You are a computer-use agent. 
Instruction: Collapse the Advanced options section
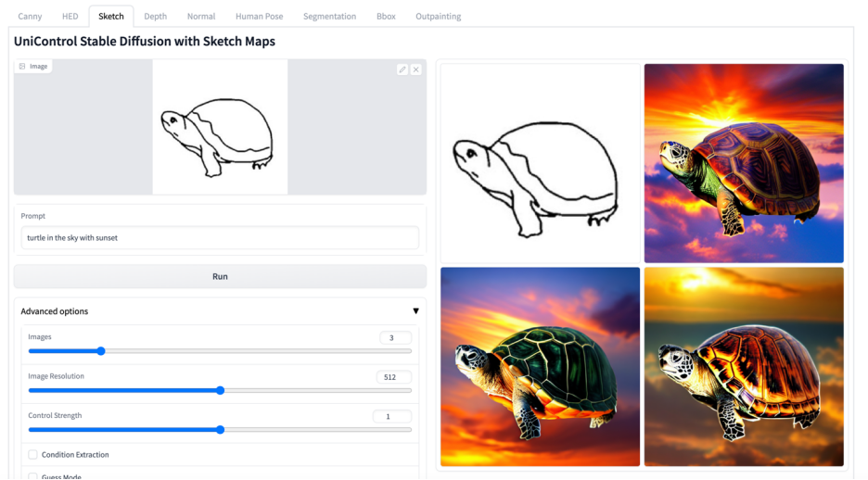pyautogui.click(x=415, y=311)
